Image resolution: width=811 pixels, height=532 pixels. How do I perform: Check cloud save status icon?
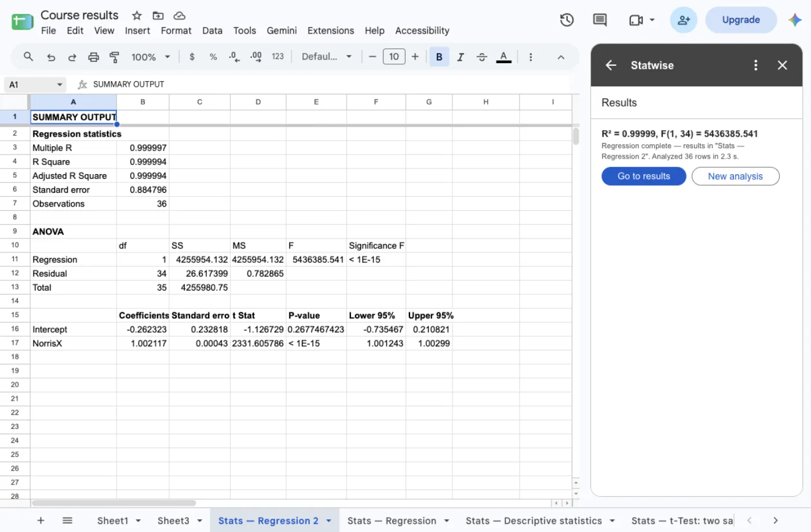(180, 16)
